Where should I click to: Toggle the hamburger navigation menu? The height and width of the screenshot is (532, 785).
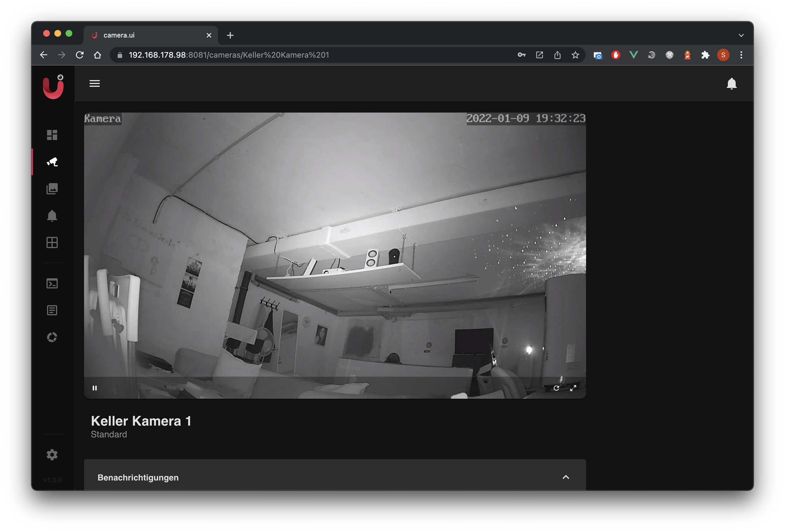[95, 83]
